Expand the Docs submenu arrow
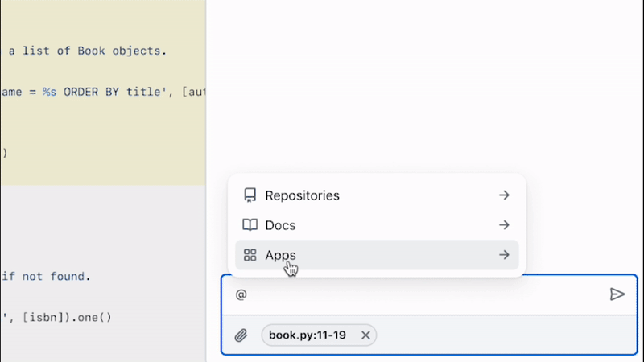The width and height of the screenshot is (644, 362). pos(504,225)
